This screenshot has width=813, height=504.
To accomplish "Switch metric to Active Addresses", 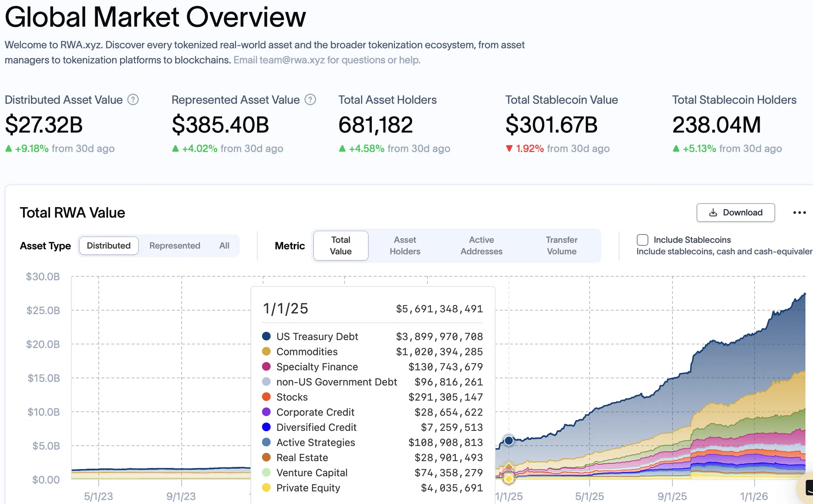I will coord(481,245).
